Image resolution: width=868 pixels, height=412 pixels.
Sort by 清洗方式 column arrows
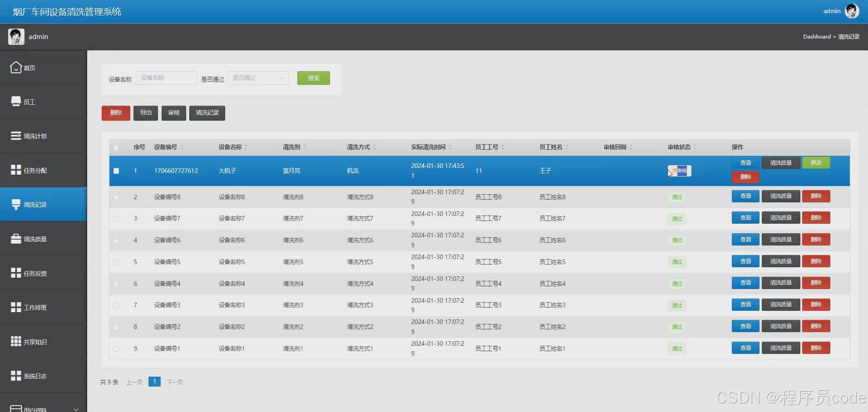point(375,147)
